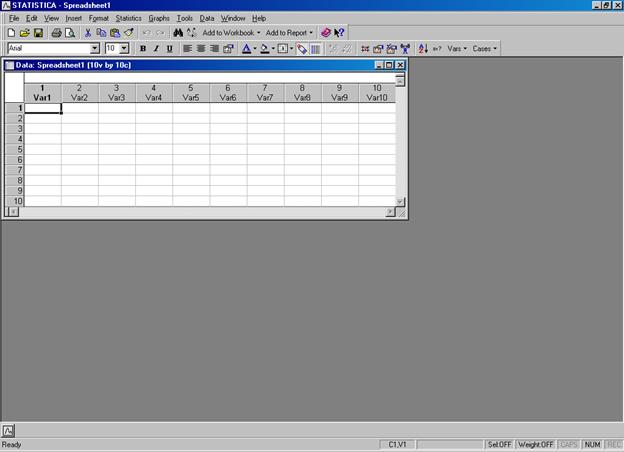
Task: Click the spreadsheet vertical scroll down arrow
Action: (400, 202)
